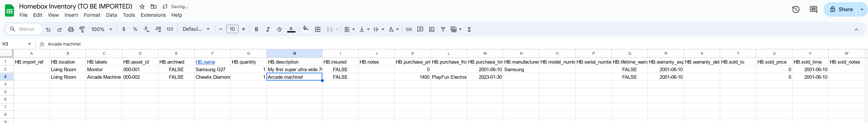Insert chart from toolbar
This screenshot has height=123, width=868.
[432, 30]
